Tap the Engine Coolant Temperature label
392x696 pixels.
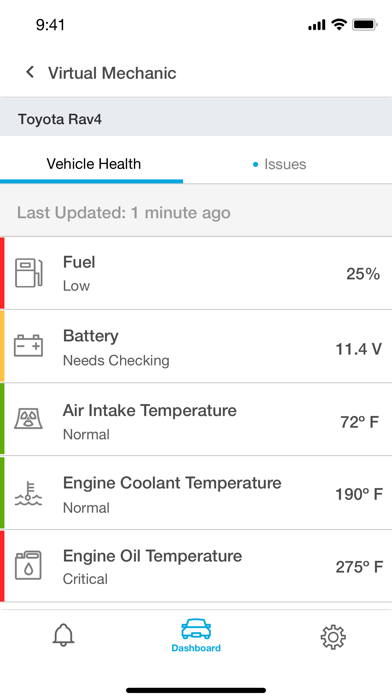172,483
